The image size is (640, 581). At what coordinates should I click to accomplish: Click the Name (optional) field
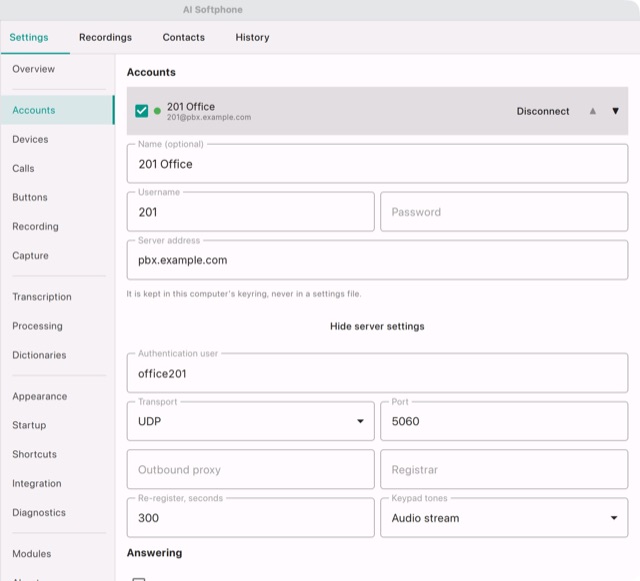pos(377,164)
